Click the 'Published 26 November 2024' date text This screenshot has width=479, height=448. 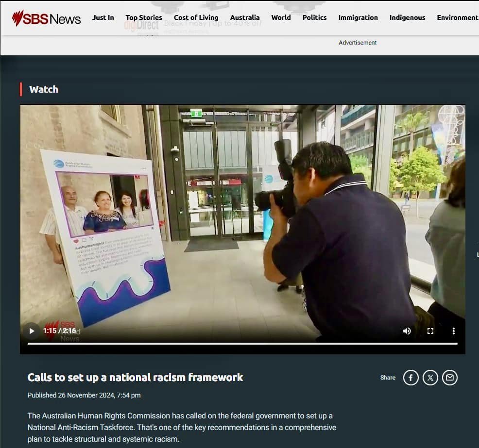coord(84,395)
